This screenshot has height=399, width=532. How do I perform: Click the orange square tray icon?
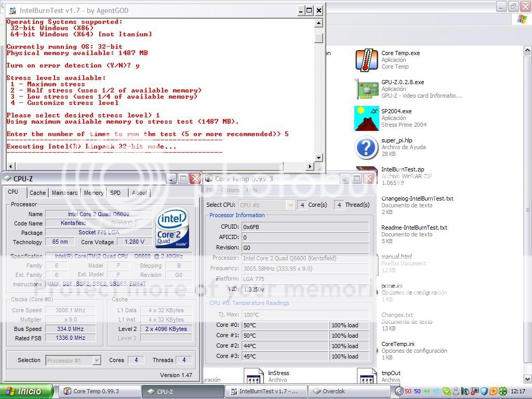[x=494, y=392]
